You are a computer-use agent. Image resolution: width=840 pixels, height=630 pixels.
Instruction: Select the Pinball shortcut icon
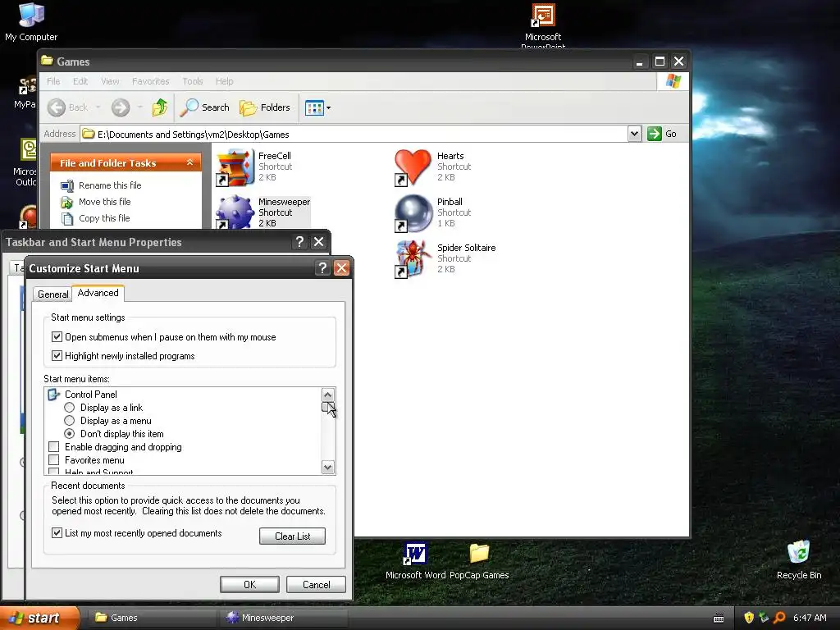[413, 213]
